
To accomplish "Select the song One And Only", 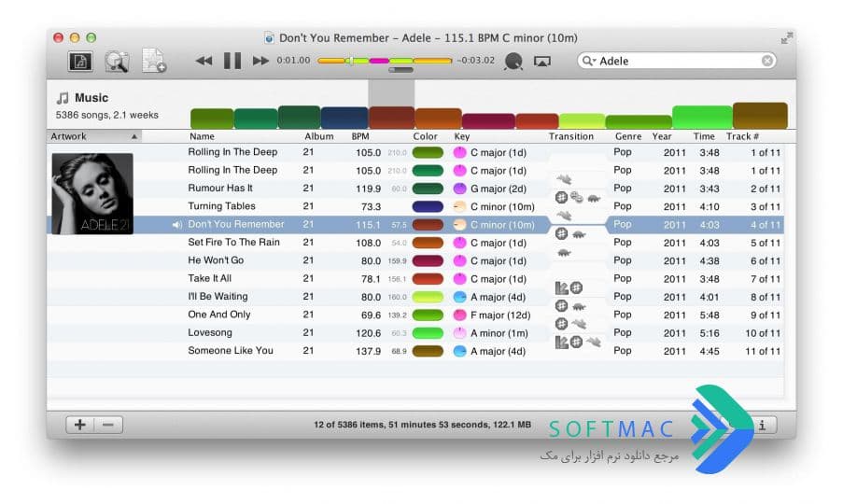I will (218, 315).
